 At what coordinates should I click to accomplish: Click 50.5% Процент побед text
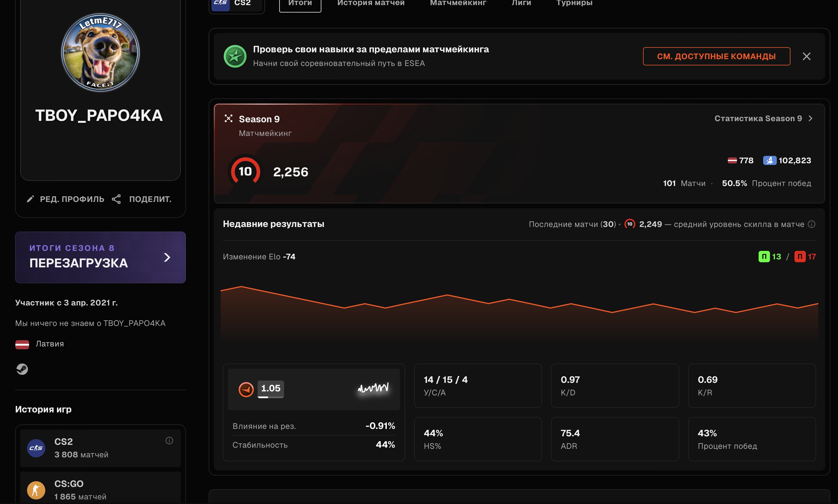click(766, 183)
